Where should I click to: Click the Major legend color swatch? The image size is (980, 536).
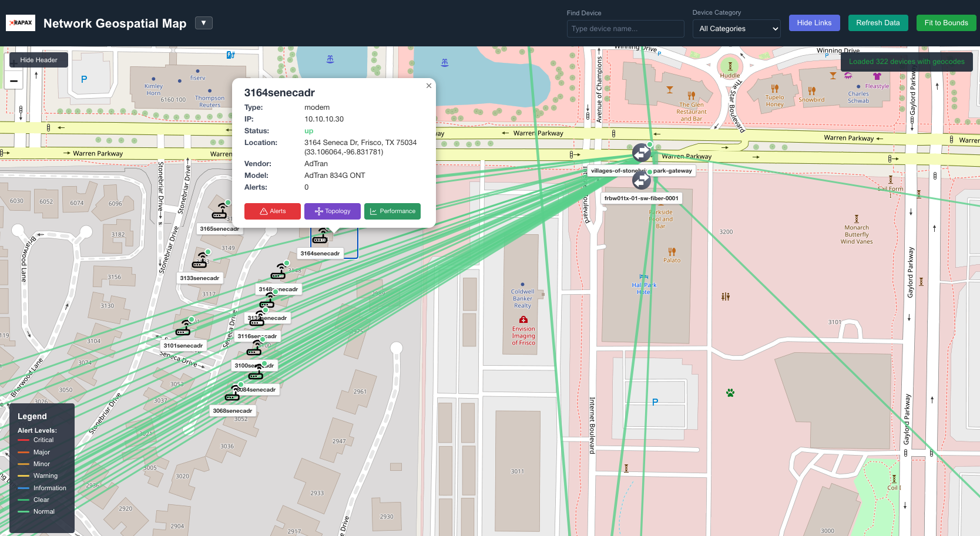pyautogui.click(x=24, y=452)
